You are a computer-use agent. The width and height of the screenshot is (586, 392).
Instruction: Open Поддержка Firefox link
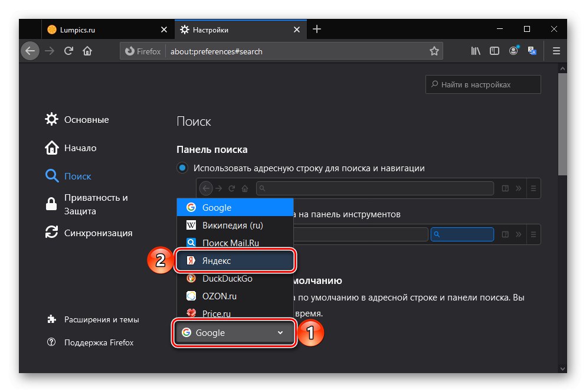(99, 342)
